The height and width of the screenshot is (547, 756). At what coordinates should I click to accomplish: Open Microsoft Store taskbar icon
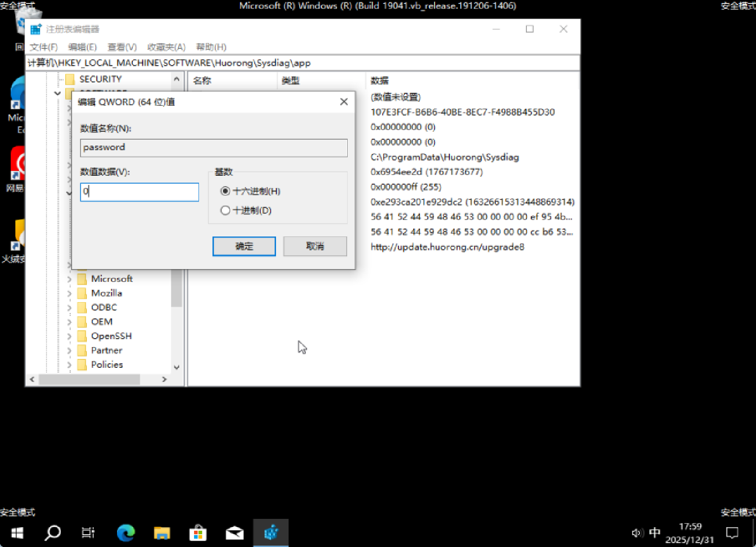coord(198,533)
